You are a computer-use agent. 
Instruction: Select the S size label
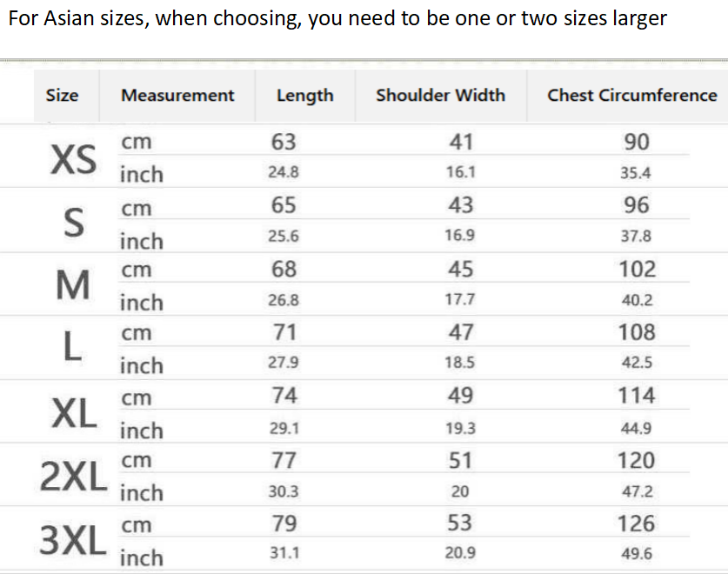(75, 224)
